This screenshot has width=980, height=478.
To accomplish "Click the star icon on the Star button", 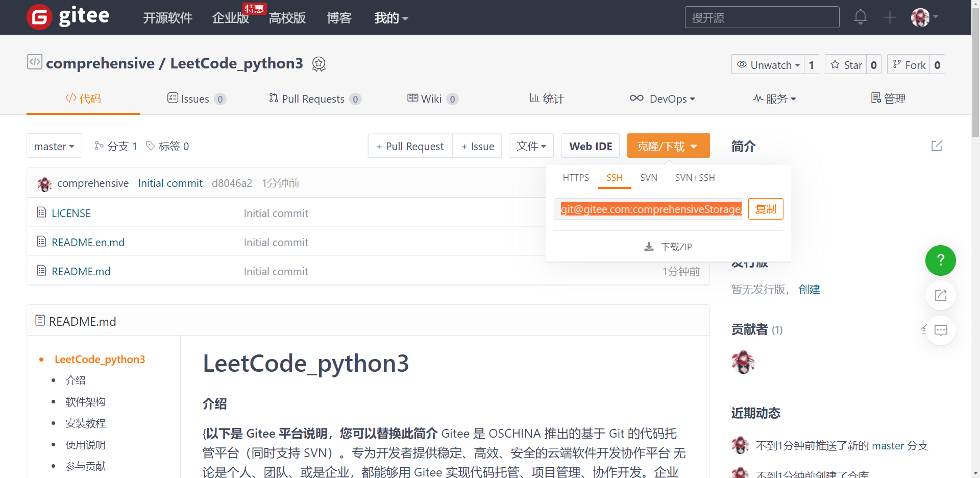I will (835, 64).
